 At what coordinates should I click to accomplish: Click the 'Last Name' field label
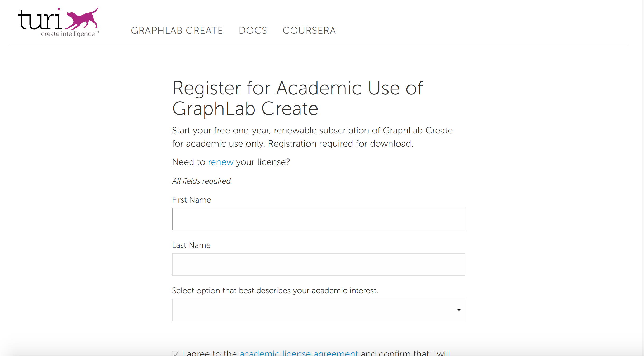pos(191,245)
